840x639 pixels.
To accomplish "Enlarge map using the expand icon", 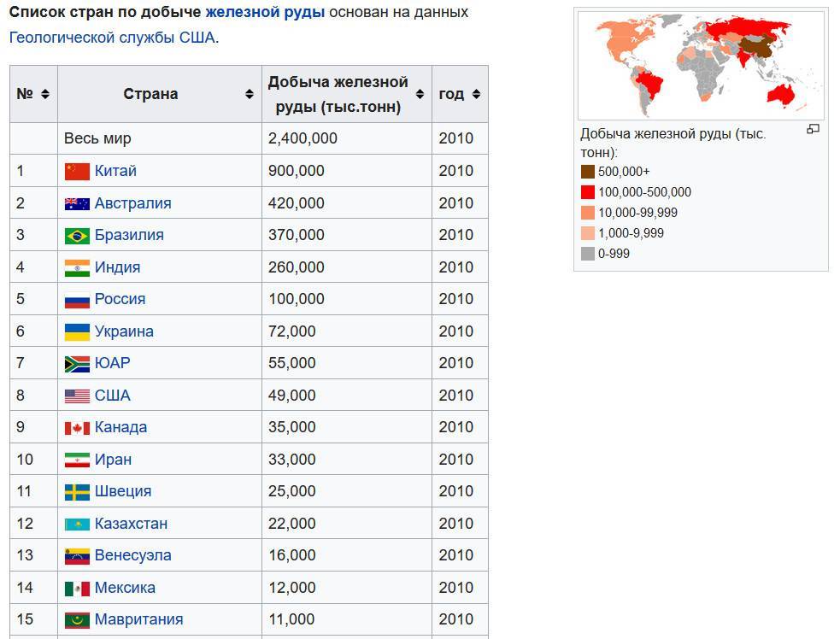I will (x=813, y=130).
